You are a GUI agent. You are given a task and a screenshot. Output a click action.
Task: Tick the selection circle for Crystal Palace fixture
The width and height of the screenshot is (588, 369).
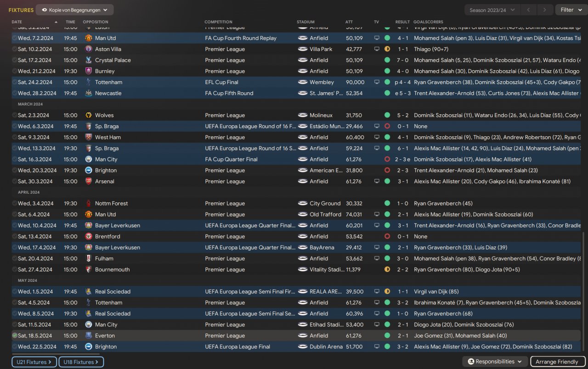coord(15,60)
